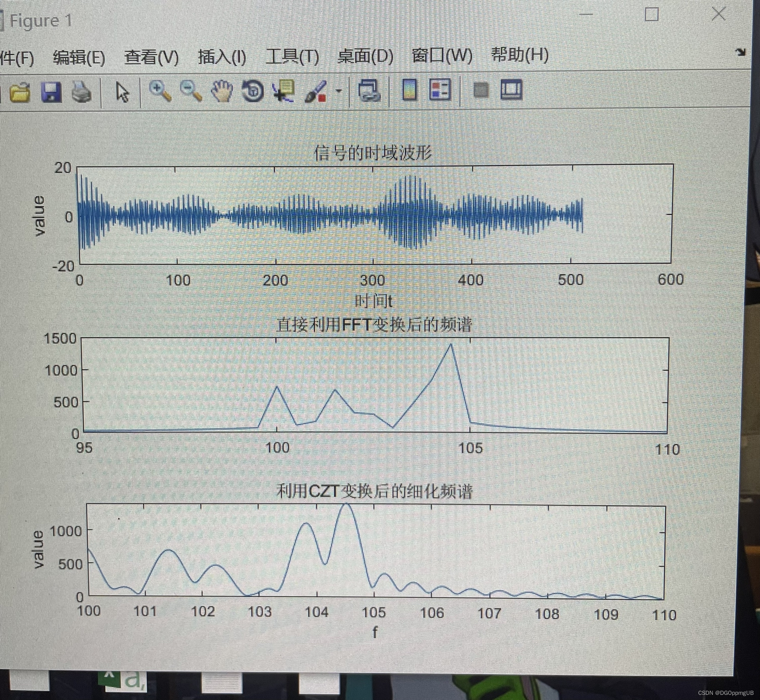Toggle the Insert Colorbar button

tap(409, 90)
